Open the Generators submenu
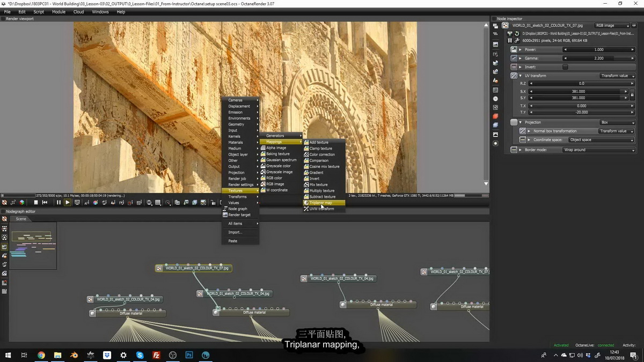644x362 pixels. (x=281, y=136)
